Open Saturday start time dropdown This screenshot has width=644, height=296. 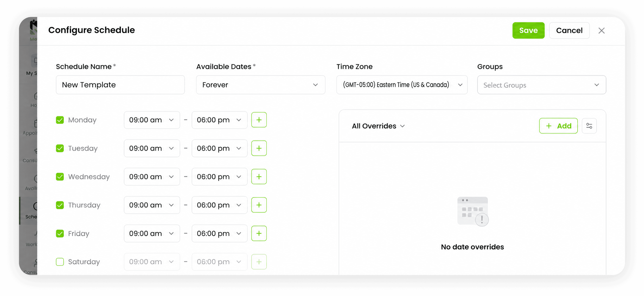pyautogui.click(x=152, y=261)
